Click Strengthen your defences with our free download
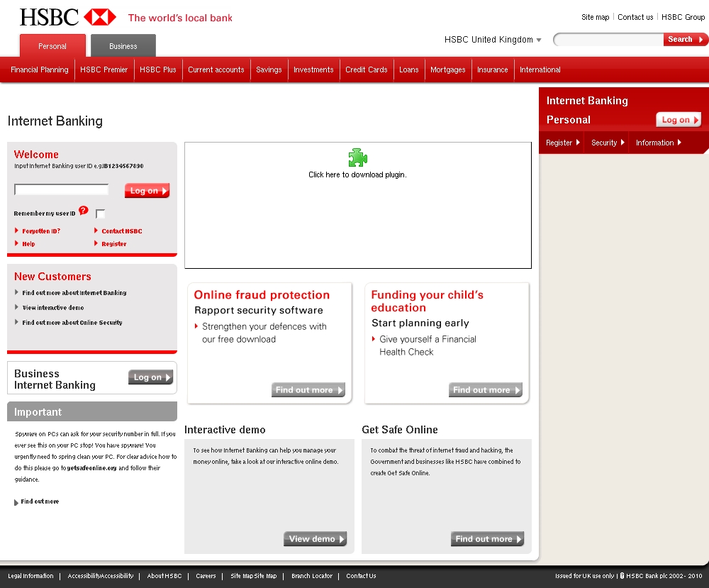 [x=264, y=333]
